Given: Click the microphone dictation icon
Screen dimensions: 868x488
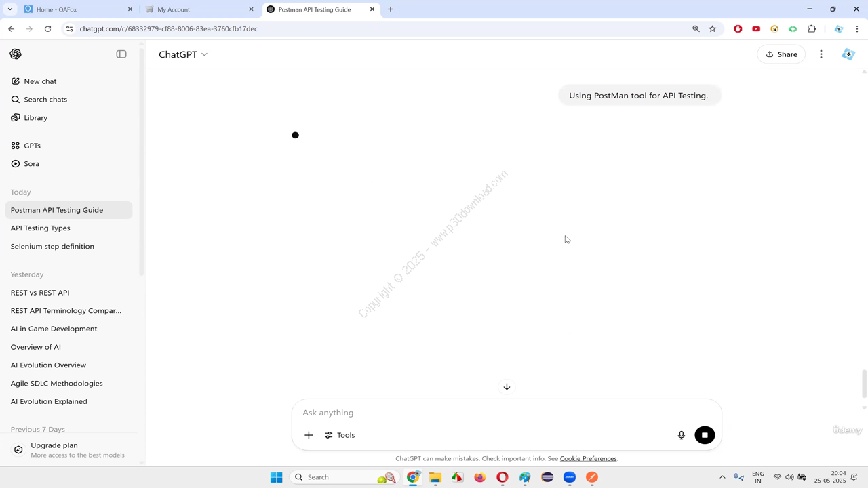Looking at the screenshot, I should (682, 435).
